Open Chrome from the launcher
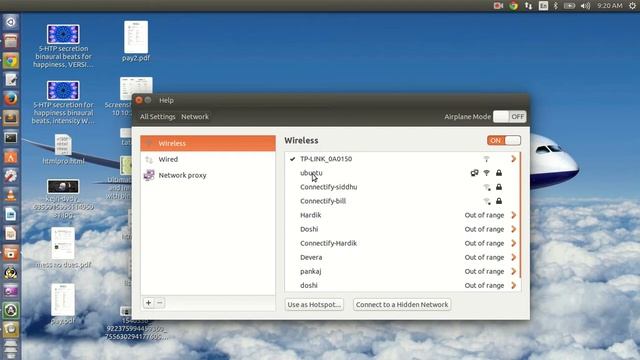The image size is (640, 360). click(x=11, y=61)
